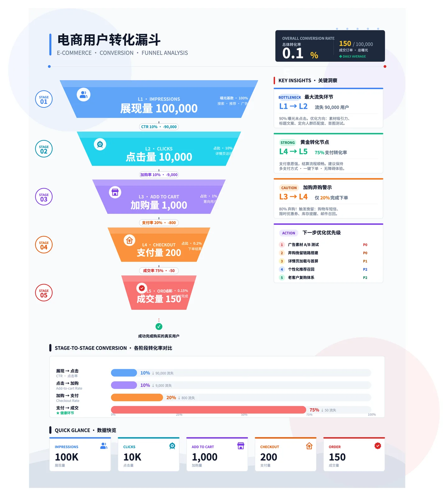The image size is (448, 497).
Task: Click the "加购量 1,000" funnel label
Action: (159, 205)
